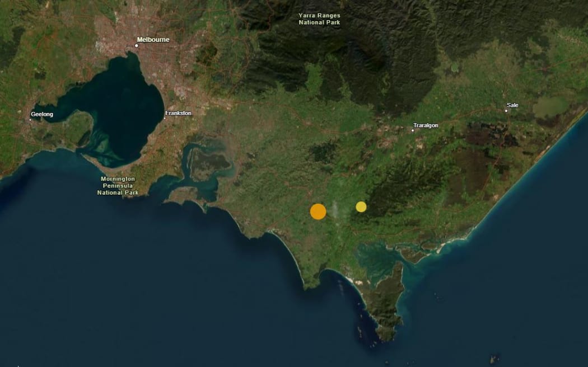
Task: Select the large orange earthquake marker
Action: click(x=318, y=211)
